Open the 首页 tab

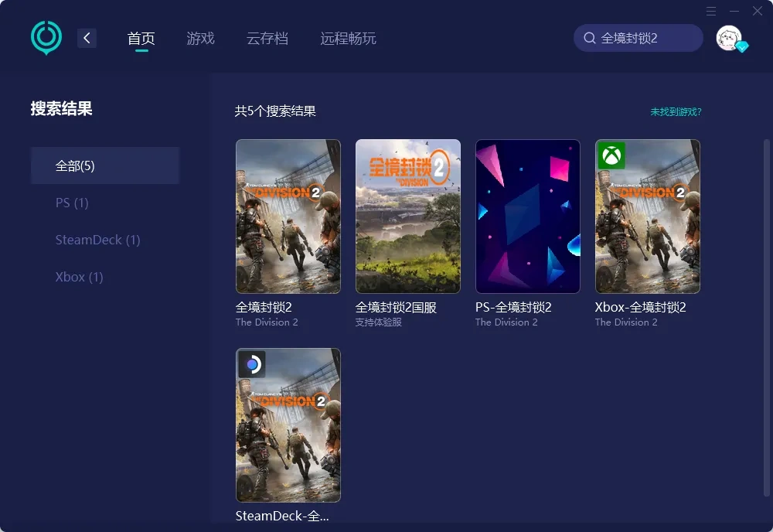(141, 38)
